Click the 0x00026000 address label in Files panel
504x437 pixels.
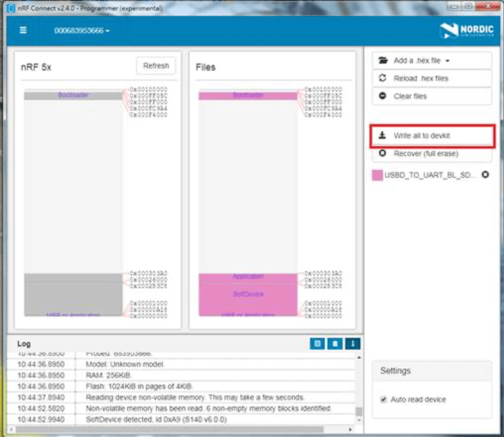[x=323, y=280]
